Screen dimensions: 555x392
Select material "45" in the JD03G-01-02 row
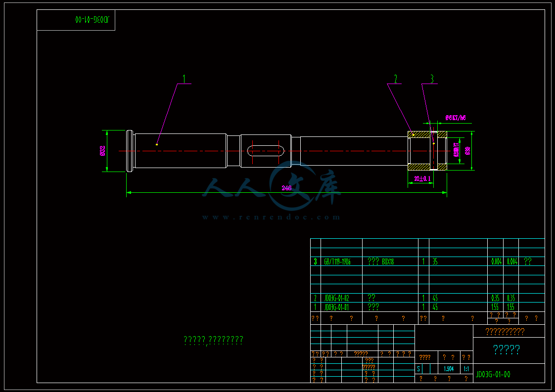coord(435,298)
